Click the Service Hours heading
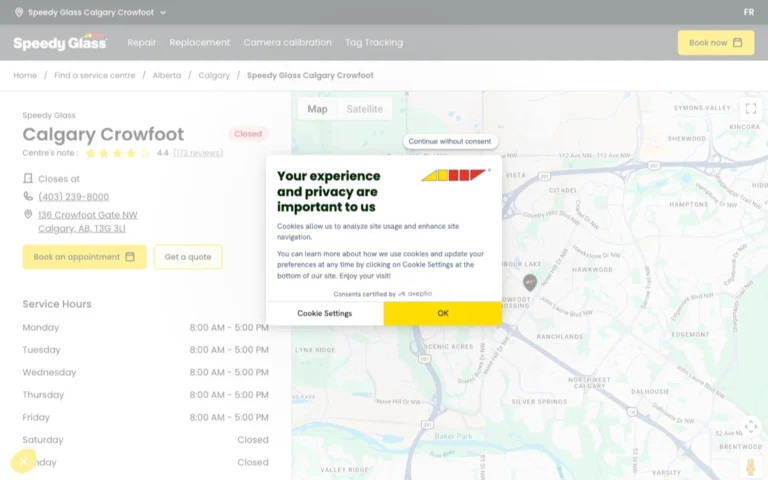The width and height of the screenshot is (768, 480). (x=57, y=304)
